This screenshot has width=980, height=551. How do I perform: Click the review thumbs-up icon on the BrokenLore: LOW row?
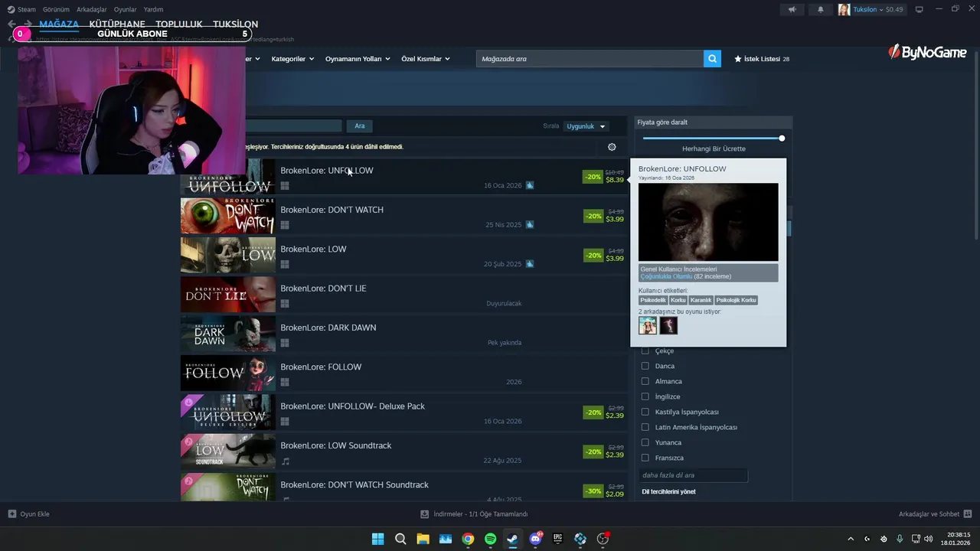click(530, 264)
